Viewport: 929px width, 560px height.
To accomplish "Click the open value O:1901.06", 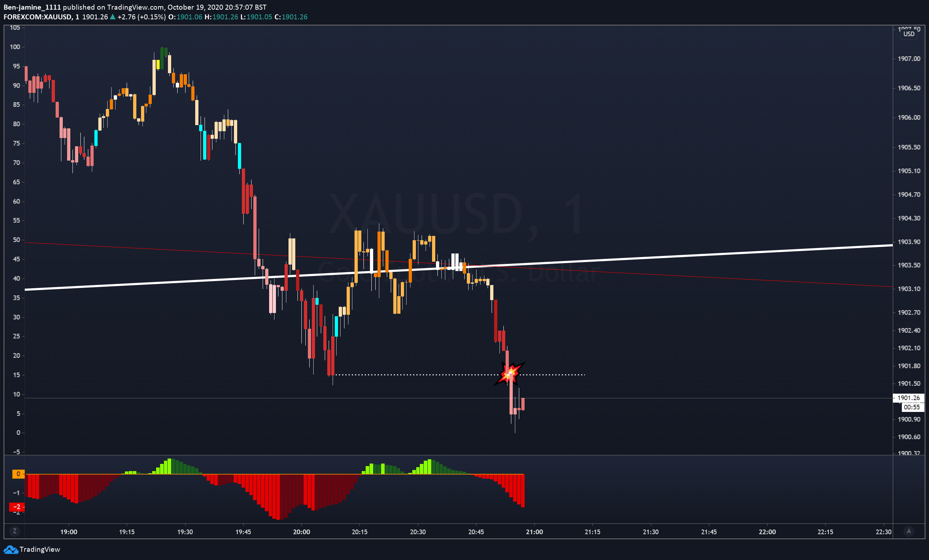I will pos(185,17).
